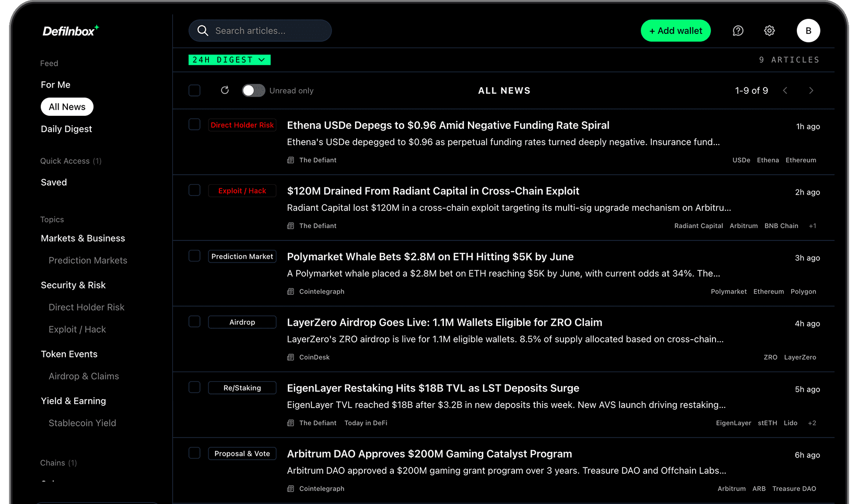Open the settings gear icon
857x504 pixels.
(x=769, y=31)
